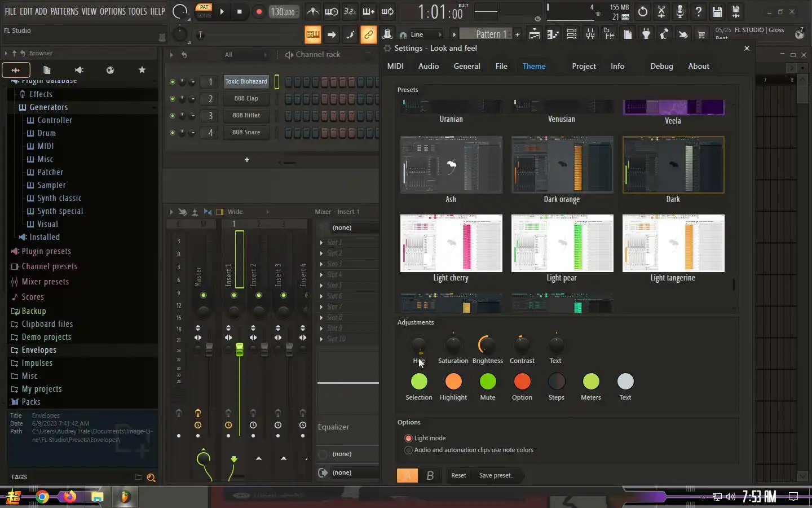Viewport: 812px width, 508px height.
Task: Choose the Dark orange theme preset thumbnail
Action: [562, 165]
